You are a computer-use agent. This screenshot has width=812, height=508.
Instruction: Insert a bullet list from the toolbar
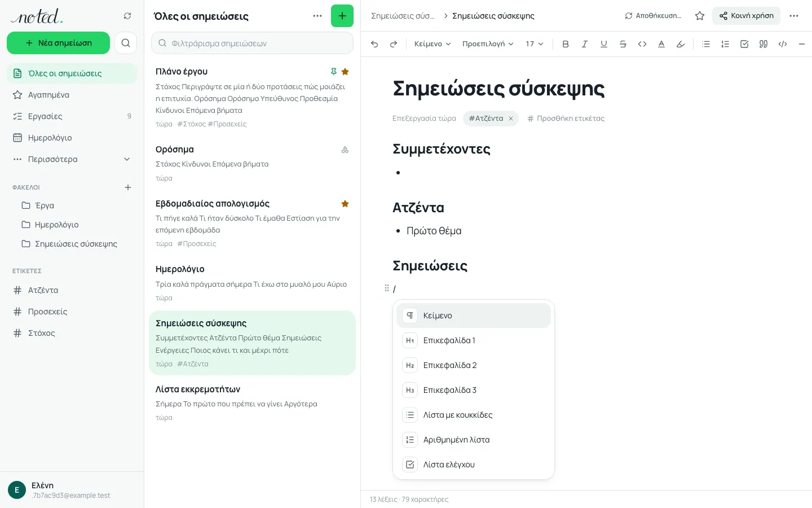coord(706,44)
